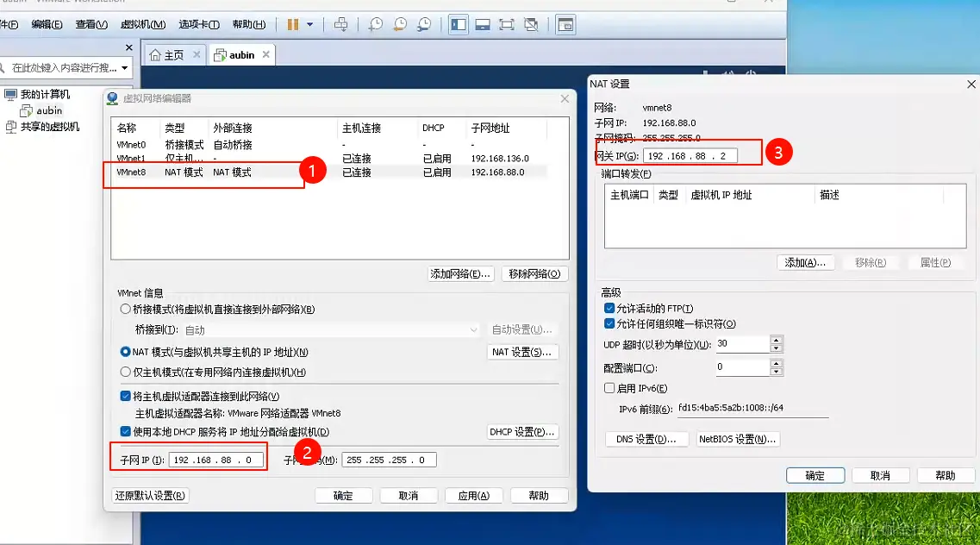Click 帮助 in virtual network editor
The width and height of the screenshot is (980, 545).
539,496
